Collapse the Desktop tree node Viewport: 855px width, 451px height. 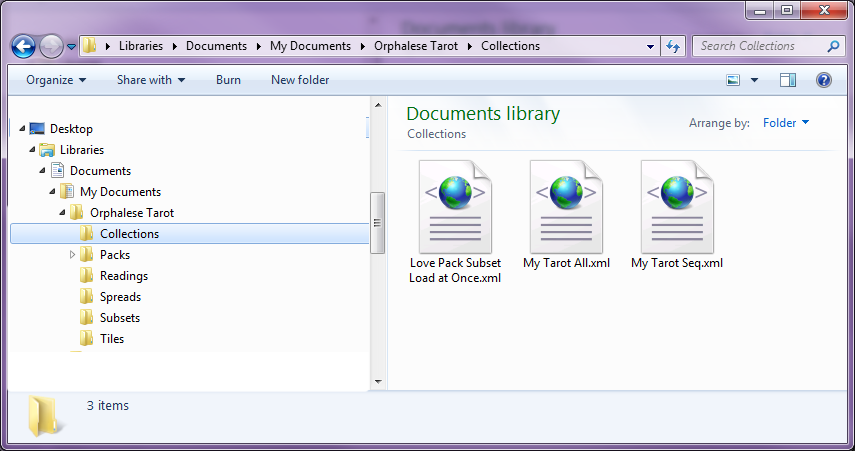[x=22, y=129]
